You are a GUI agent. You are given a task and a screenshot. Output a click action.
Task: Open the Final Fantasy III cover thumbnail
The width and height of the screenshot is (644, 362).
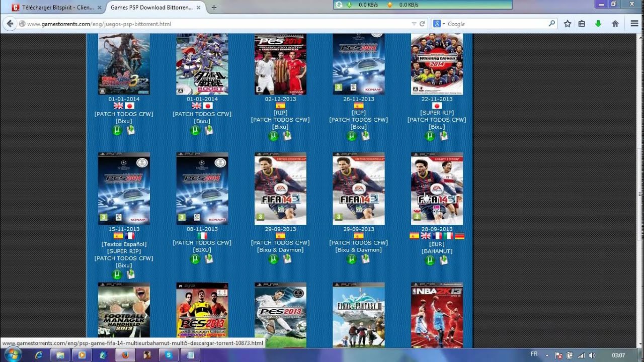(359, 315)
